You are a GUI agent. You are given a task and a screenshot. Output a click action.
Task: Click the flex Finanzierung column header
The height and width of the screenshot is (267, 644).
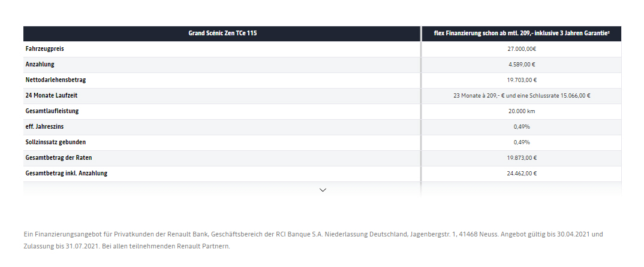(x=521, y=34)
